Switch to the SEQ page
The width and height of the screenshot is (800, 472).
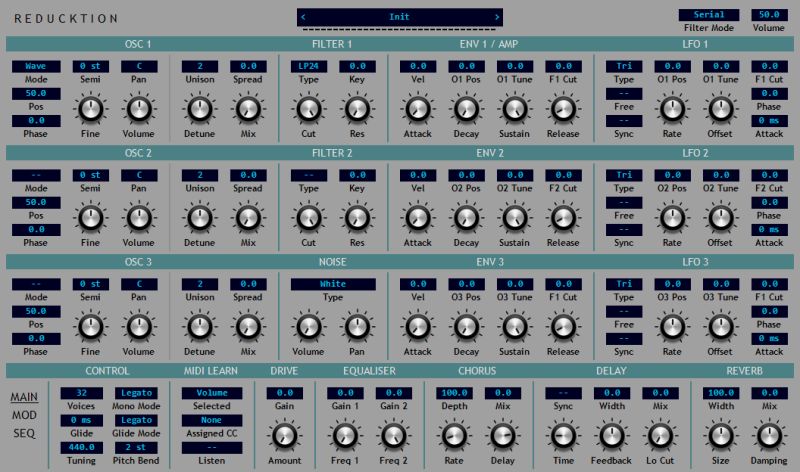click(x=24, y=434)
